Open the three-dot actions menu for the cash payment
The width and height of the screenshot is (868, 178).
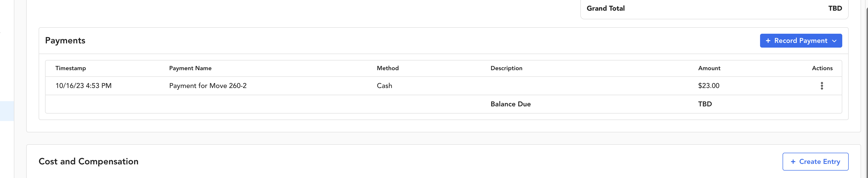821,86
